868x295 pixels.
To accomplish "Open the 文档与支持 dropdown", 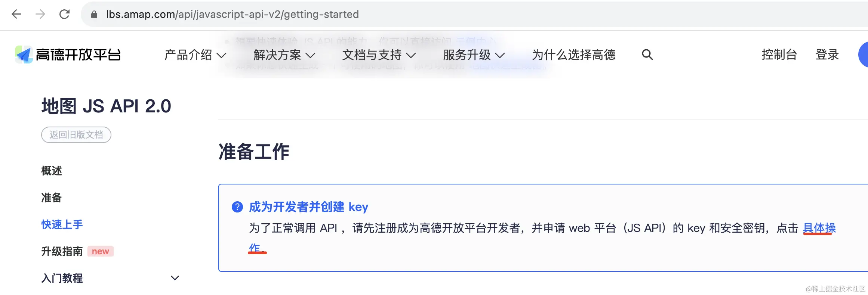I will pyautogui.click(x=379, y=55).
